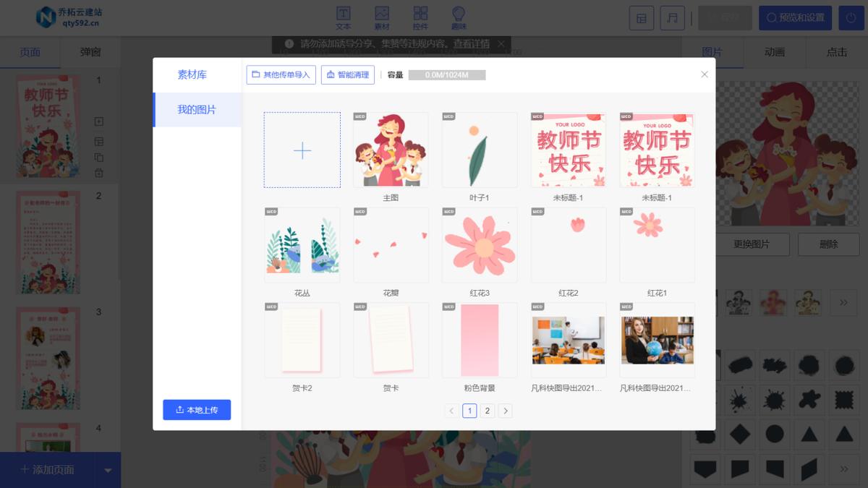Click the power icon at top right
Viewport: 868px width, 488px height.
(849, 17)
